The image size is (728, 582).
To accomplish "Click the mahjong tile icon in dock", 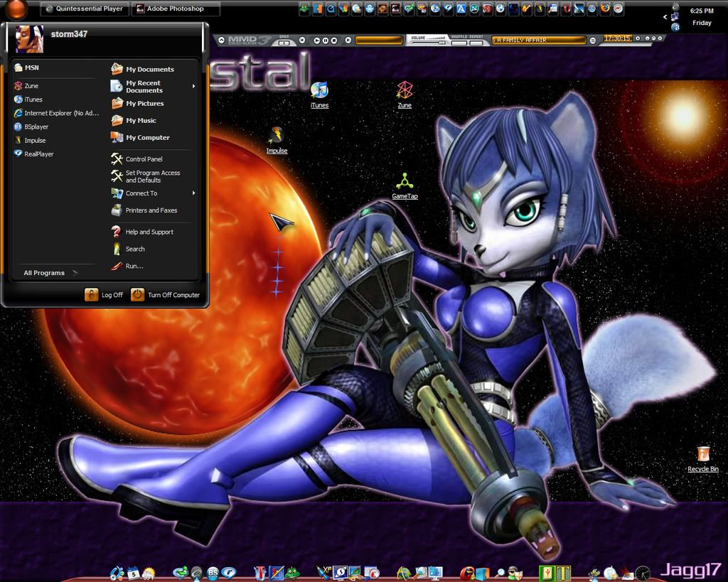I will (x=546, y=573).
